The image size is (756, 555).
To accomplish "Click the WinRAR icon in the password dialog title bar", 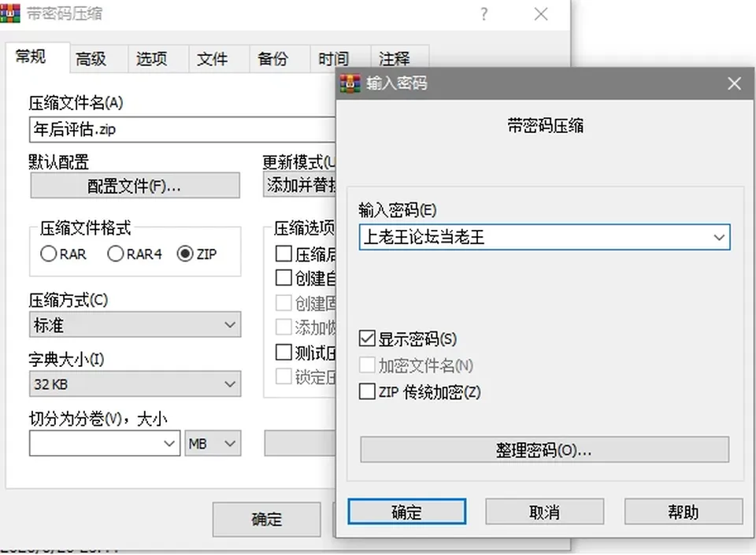I will 350,83.
